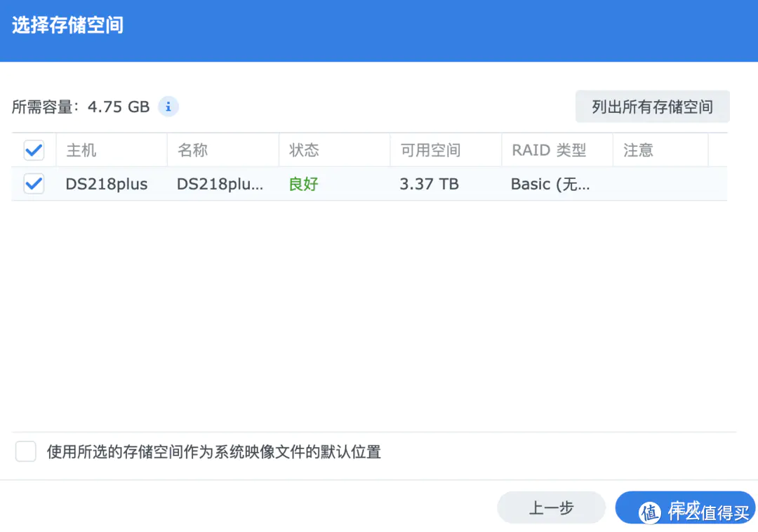Uncheck the DS218plus row checkbox
This screenshot has height=532, width=758.
pos(34,184)
